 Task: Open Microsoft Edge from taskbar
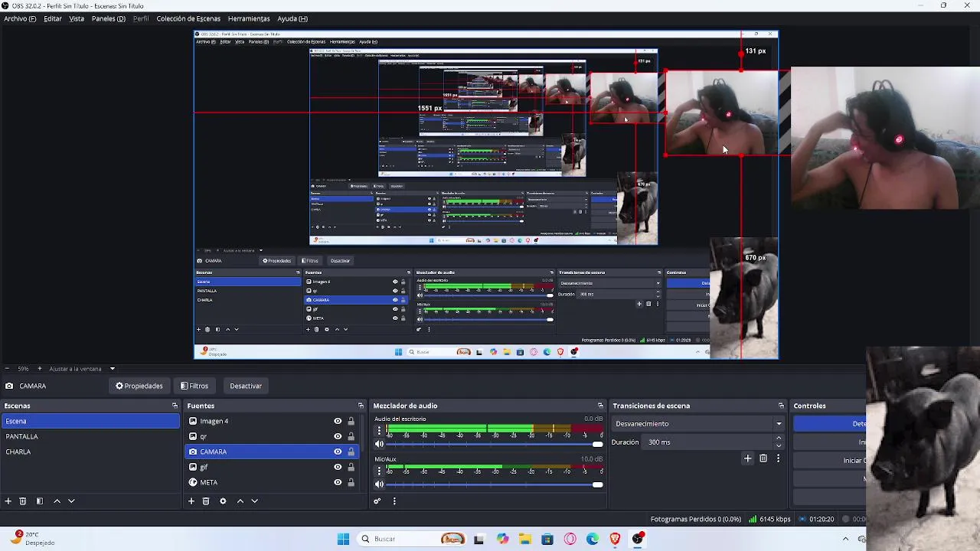coord(593,539)
